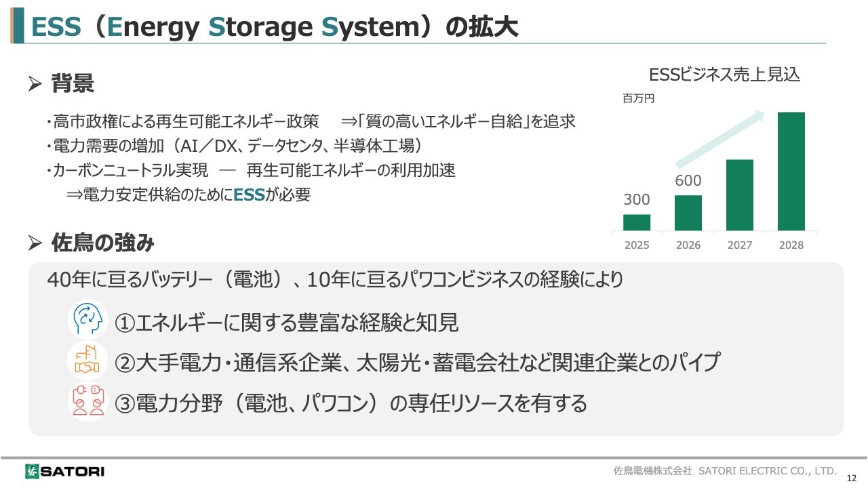This screenshot has height=488, width=868.
Task: Click the slide title ESS (Energy Storage System)の拡大
Action: click(275, 27)
